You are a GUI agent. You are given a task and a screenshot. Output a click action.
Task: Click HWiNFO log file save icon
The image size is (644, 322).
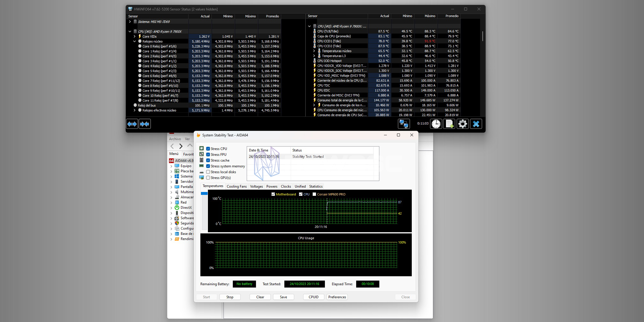pyautogui.click(x=449, y=124)
